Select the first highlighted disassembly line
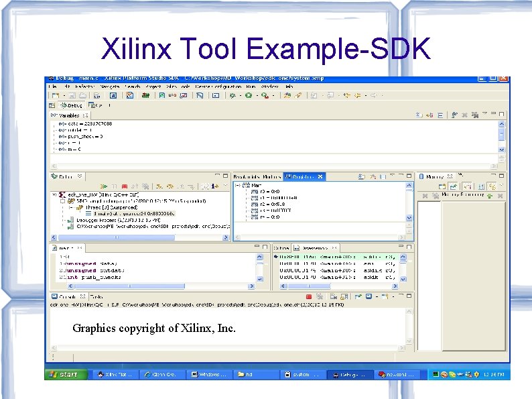Viewport: 532px width, 399px height. pyautogui.click(x=336, y=257)
